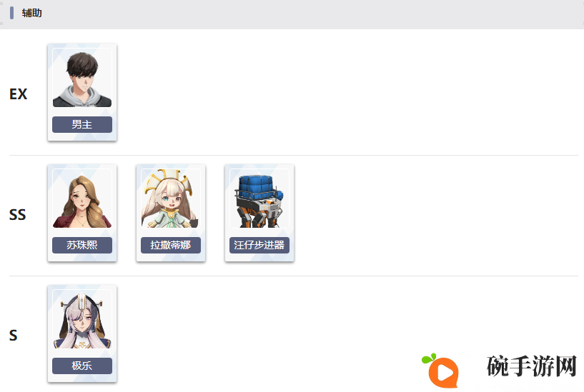584x392 pixels.
Task: Click the gray hoodie on the 男主 portrait
Action: click(82, 97)
